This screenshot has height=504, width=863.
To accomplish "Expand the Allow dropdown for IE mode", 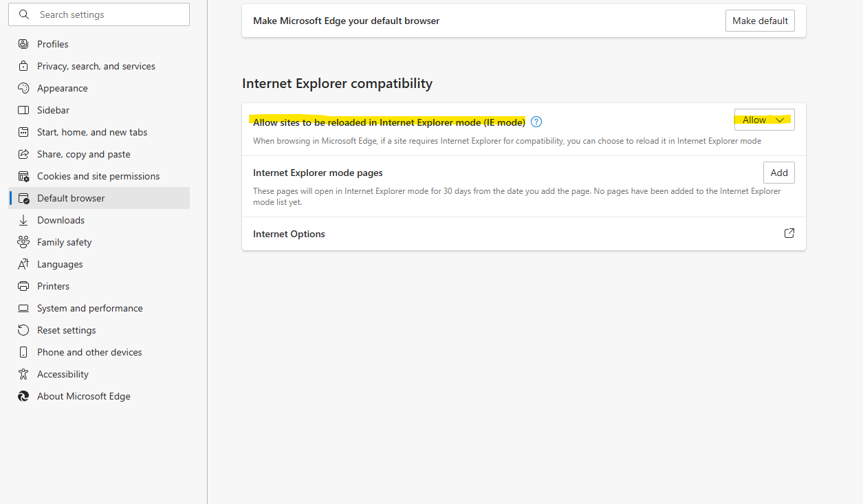I will 764,120.
